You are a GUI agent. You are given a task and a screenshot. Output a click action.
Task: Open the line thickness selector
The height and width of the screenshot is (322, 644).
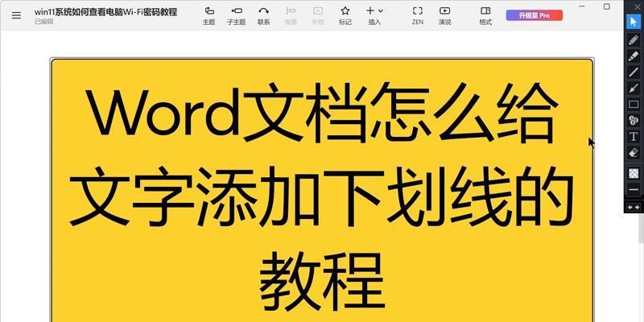tap(634, 189)
